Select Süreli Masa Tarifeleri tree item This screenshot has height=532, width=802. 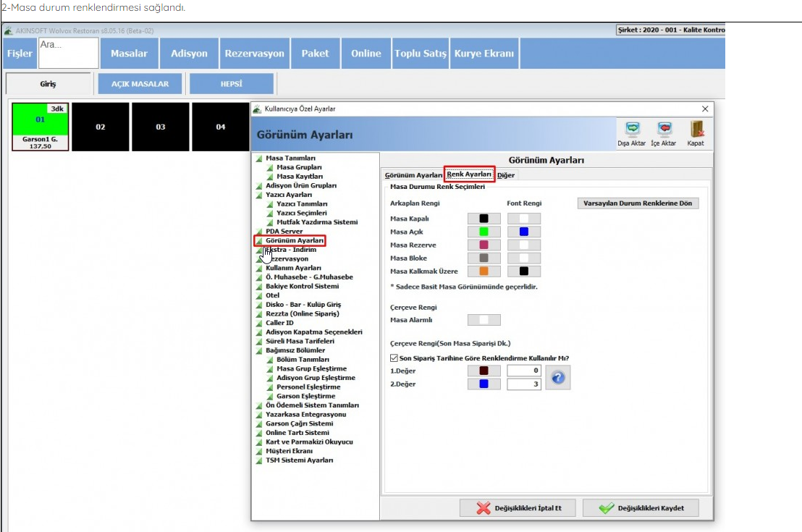[300, 341]
